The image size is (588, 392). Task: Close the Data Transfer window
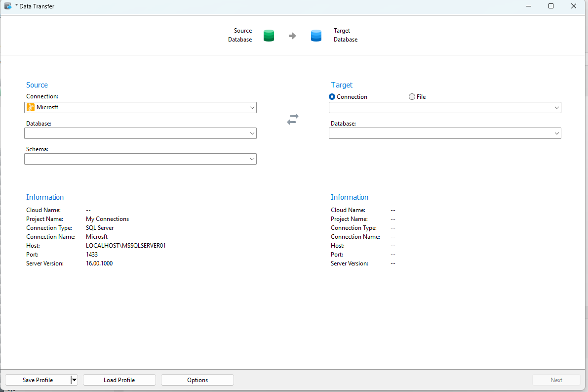(x=573, y=6)
